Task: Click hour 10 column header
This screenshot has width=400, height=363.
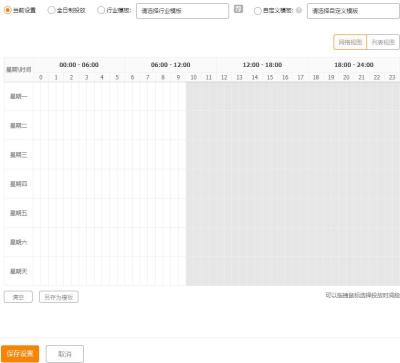Action: [x=193, y=77]
